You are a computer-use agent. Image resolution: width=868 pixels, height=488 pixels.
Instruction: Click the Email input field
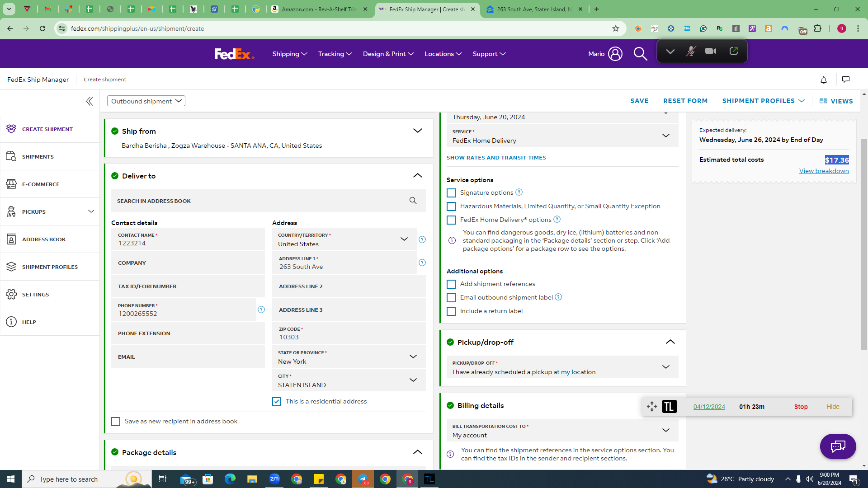point(188,357)
